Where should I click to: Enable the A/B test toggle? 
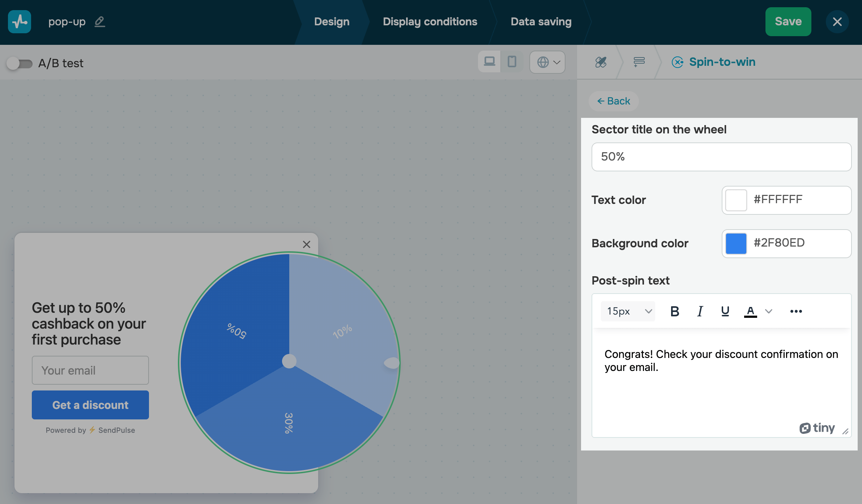coord(20,64)
